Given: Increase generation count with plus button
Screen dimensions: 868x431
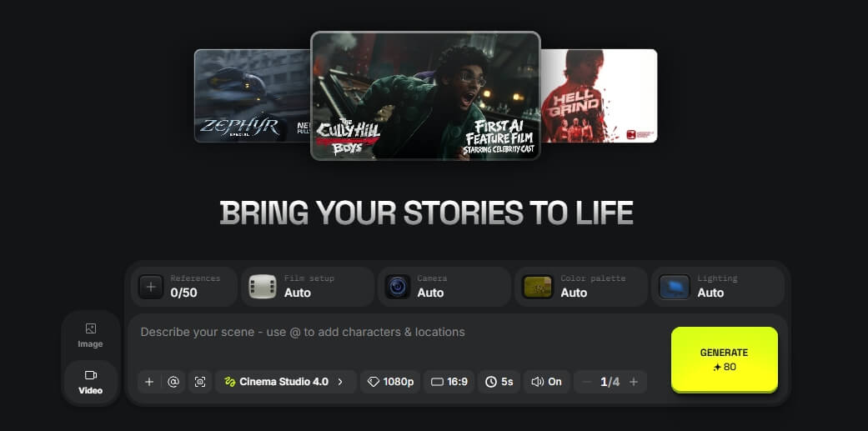Looking at the screenshot, I should point(634,382).
